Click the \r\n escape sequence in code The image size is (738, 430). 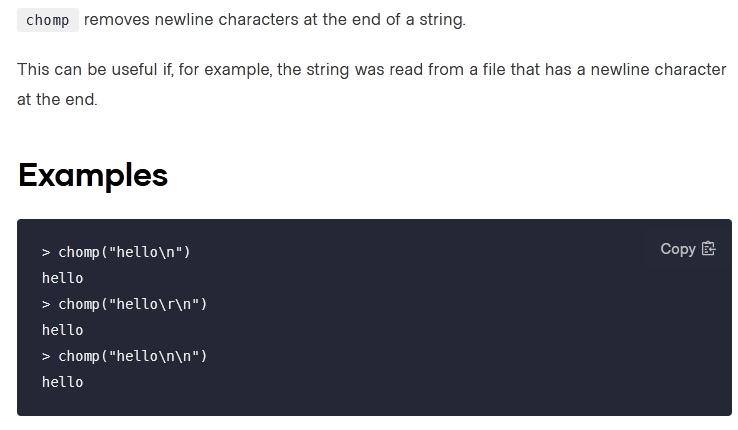pyautogui.click(x=174, y=304)
